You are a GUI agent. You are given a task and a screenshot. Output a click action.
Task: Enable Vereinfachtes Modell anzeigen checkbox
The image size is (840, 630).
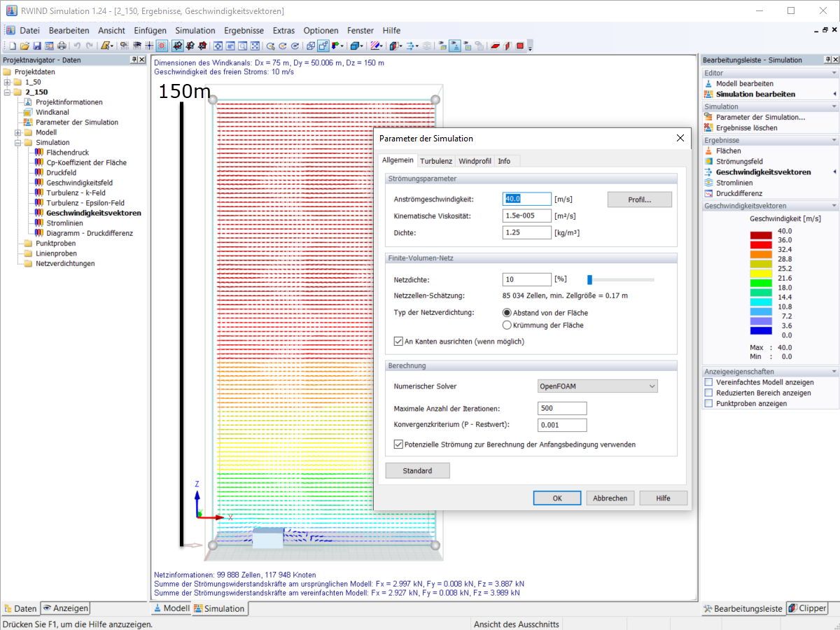pyautogui.click(x=709, y=383)
